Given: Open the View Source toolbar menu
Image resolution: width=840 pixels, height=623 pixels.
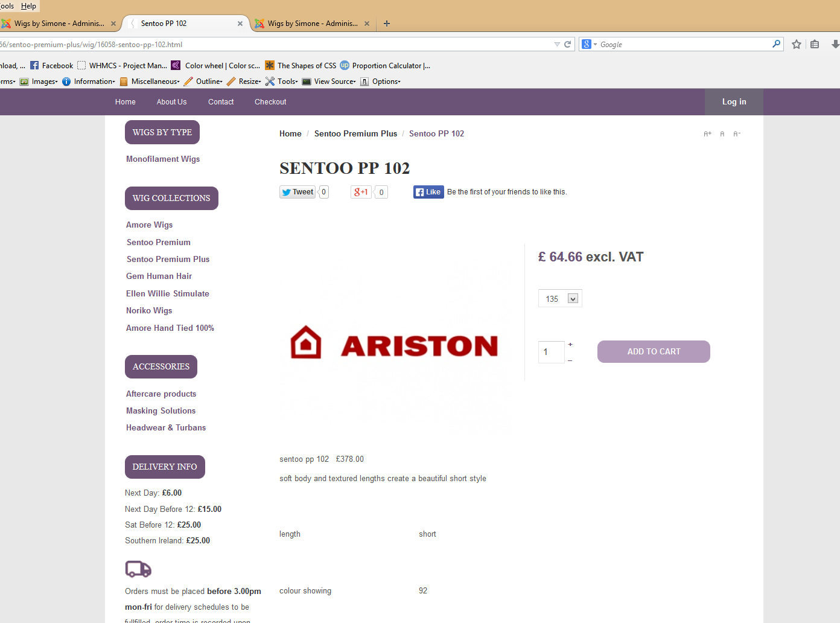Looking at the screenshot, I should (329, 81).
